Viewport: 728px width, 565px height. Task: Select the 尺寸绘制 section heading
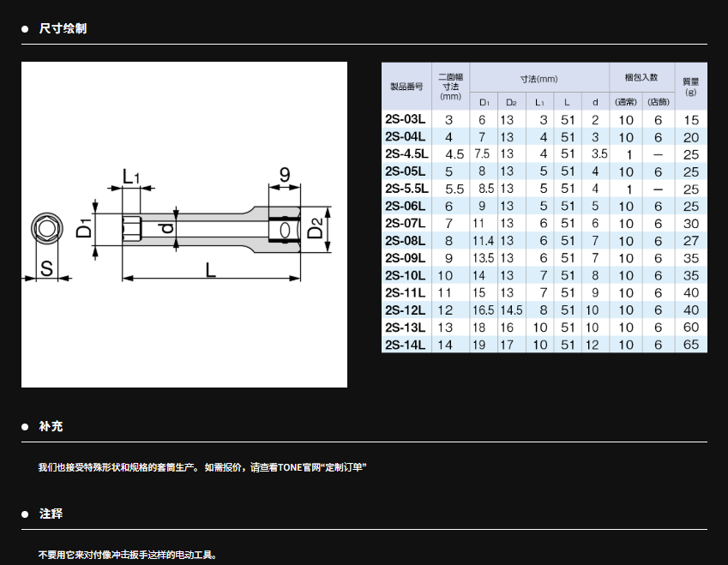pyautogui.click(x=63, y=29)
